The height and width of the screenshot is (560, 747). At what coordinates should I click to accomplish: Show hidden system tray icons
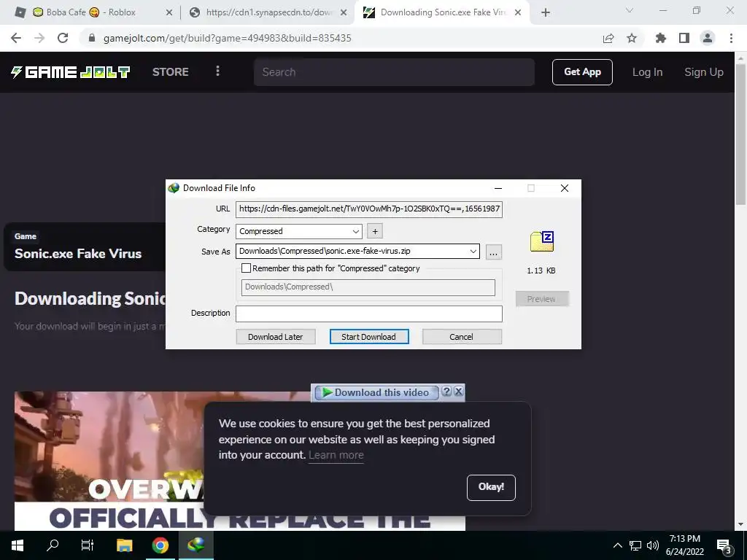[x=617, y=545]
